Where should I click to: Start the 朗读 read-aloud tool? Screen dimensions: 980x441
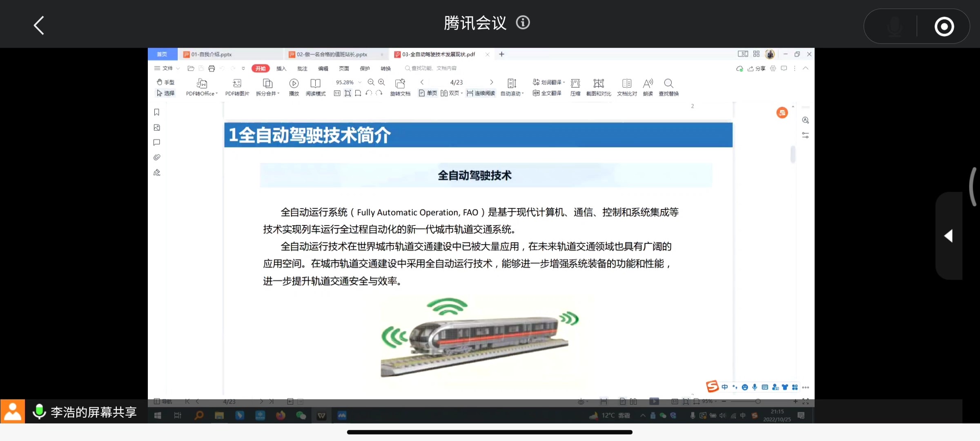click(x=648, y=84)
